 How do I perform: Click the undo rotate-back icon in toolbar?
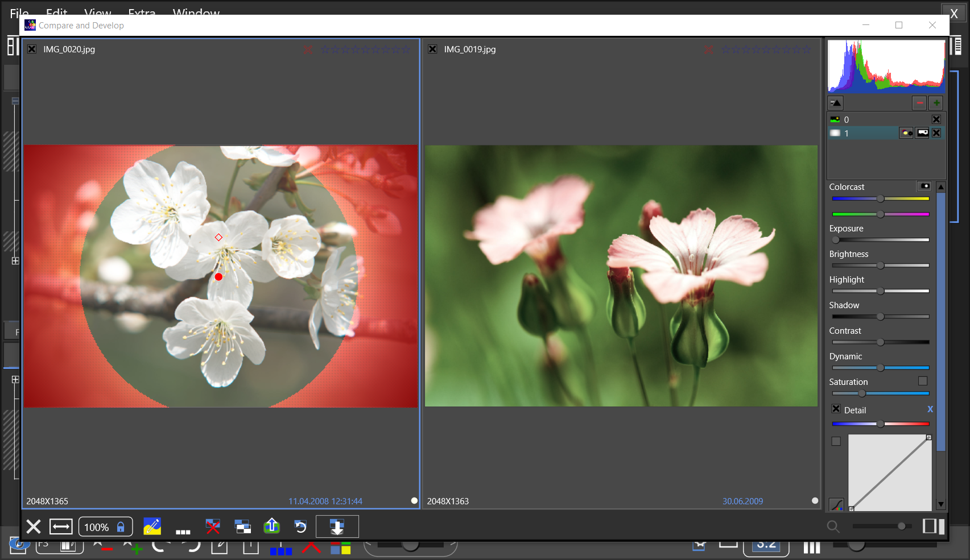(300, 527)
